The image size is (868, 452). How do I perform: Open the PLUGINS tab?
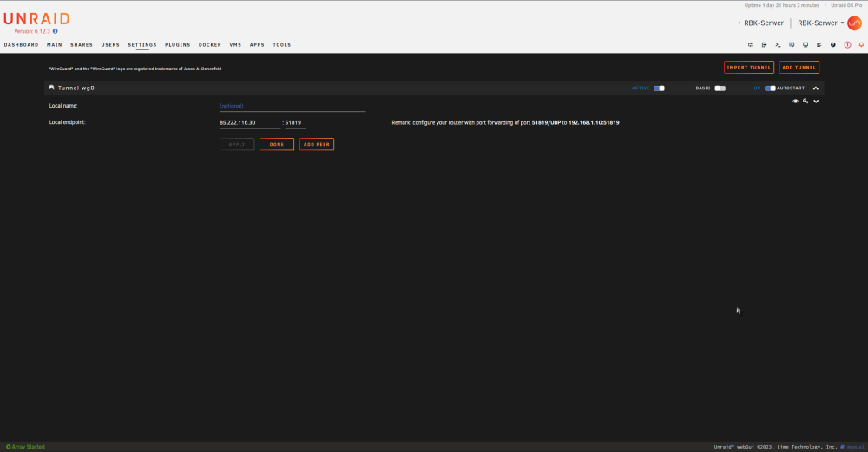tap(178, 45)
